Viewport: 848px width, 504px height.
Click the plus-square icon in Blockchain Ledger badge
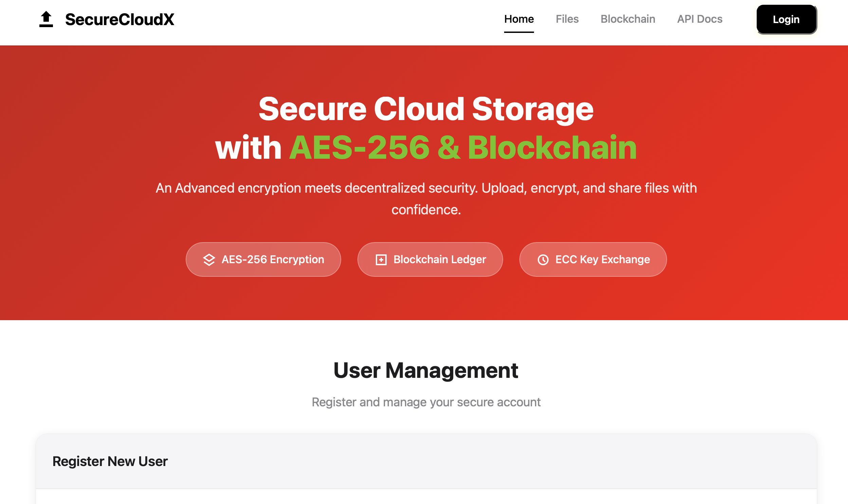(381, 259)
